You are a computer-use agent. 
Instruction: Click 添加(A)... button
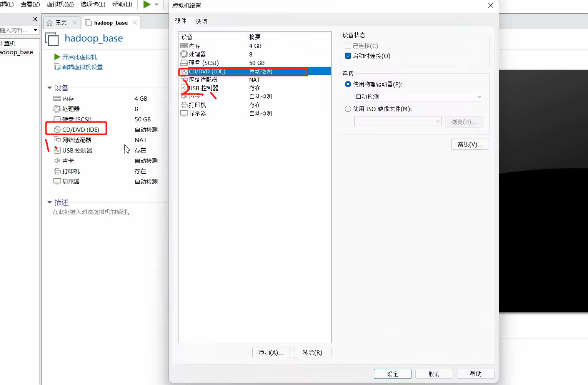point(271,352)
